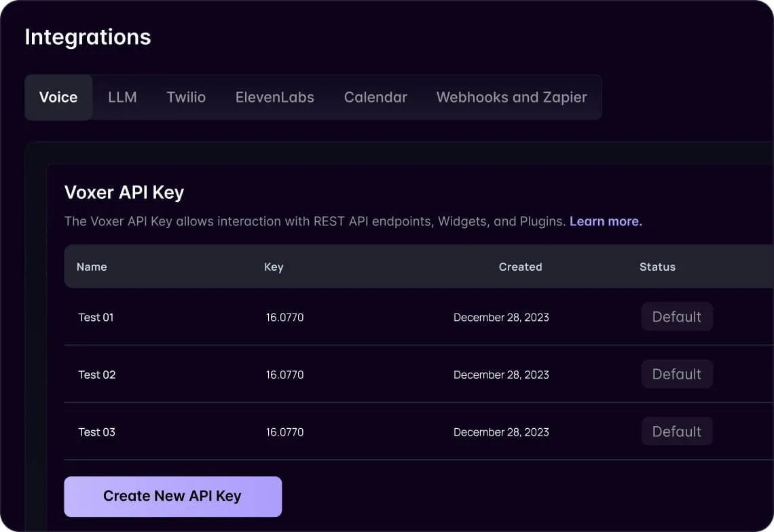Click the Default status badge for Test 01
This screenshot has width=774, height=532.
[677, 316]
